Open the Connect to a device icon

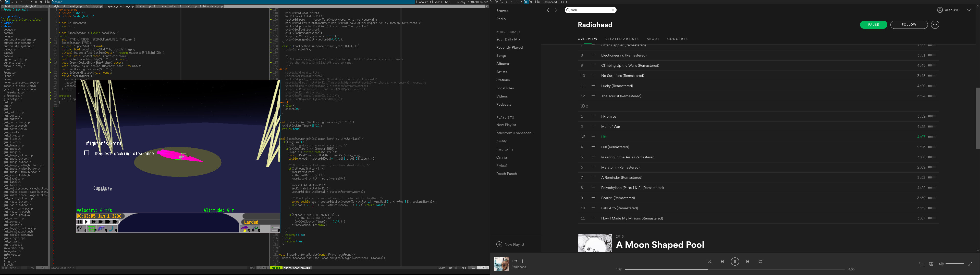(x=931, y=264)
